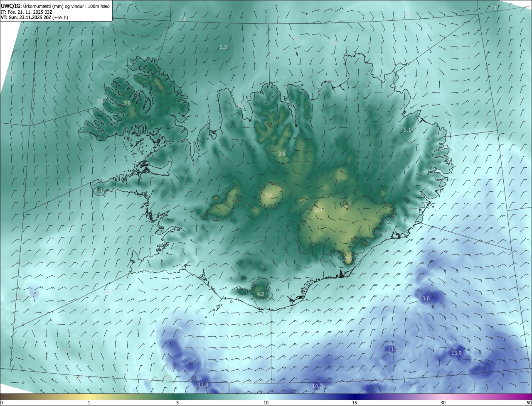Click colorbar tick label 30
Image resolution: width=532 pixels, height=406 pixels.
(443, 403)
